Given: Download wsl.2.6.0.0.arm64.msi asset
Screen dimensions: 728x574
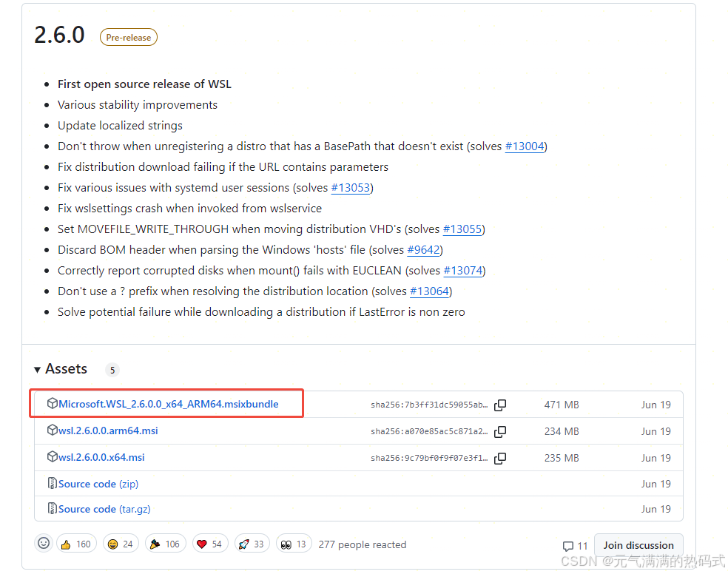Looking at the screenshot, I should pos(108,431).
